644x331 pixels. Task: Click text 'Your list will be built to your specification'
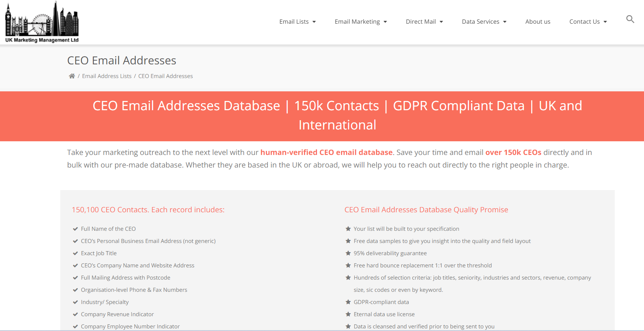407,229
